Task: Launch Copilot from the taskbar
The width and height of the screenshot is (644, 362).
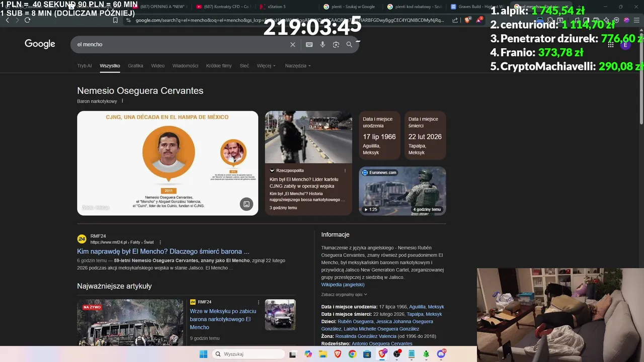Action: click(308, 354)
